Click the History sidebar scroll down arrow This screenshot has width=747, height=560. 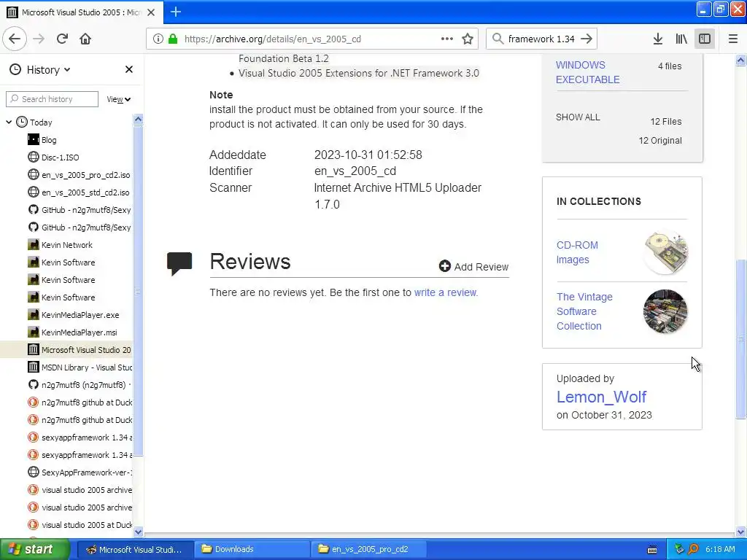(x=138, y=532)
